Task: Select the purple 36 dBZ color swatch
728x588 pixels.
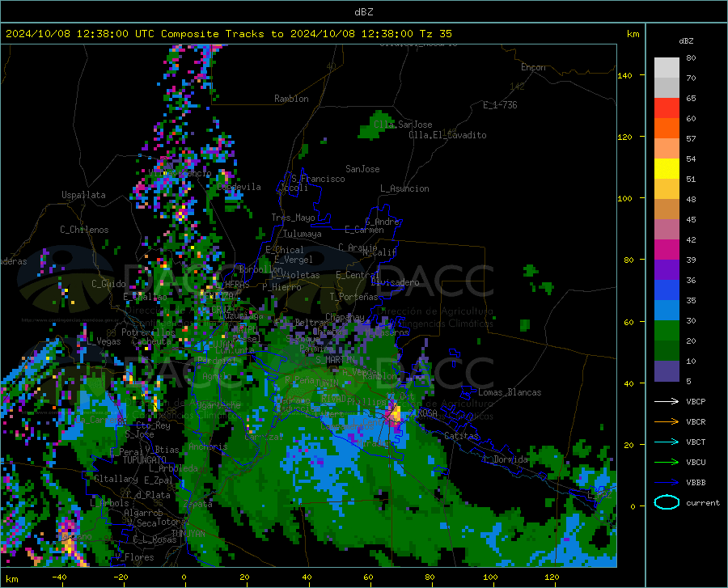Action: (x=667, y=270)
